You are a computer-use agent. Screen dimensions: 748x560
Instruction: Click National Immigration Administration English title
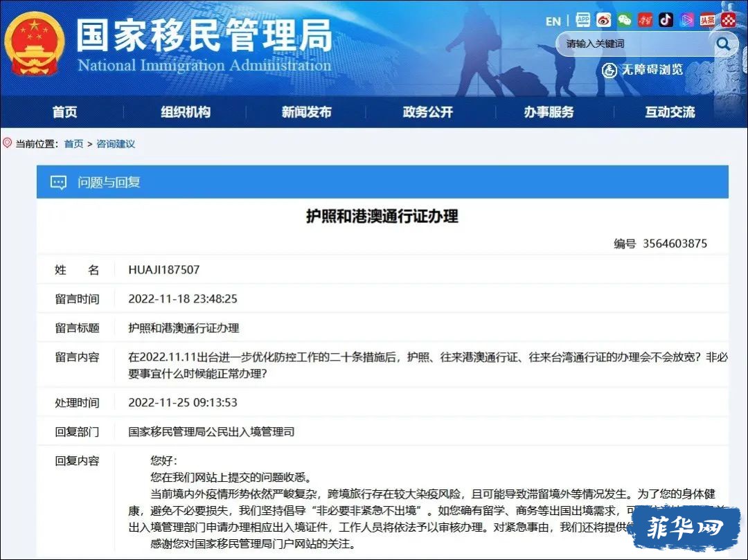(204, 65)
